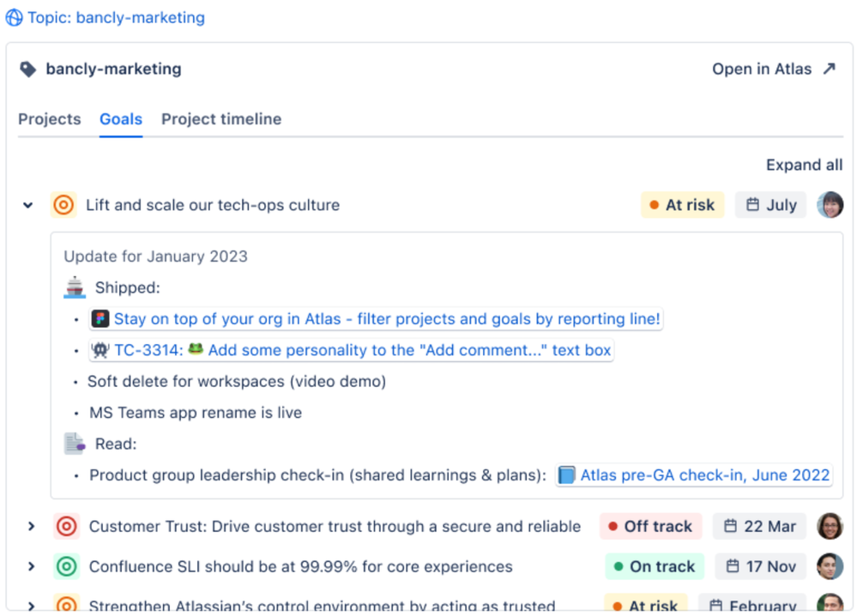Click Expand all
857x616 pixels.
pos(804,165)
